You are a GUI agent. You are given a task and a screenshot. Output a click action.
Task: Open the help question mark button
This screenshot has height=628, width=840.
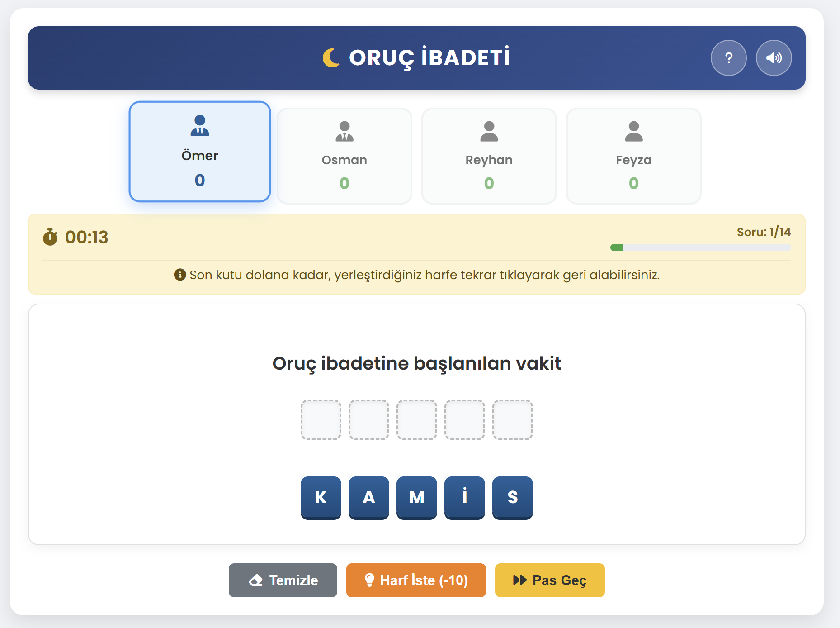pyautogui.click(x=728, y=58)
